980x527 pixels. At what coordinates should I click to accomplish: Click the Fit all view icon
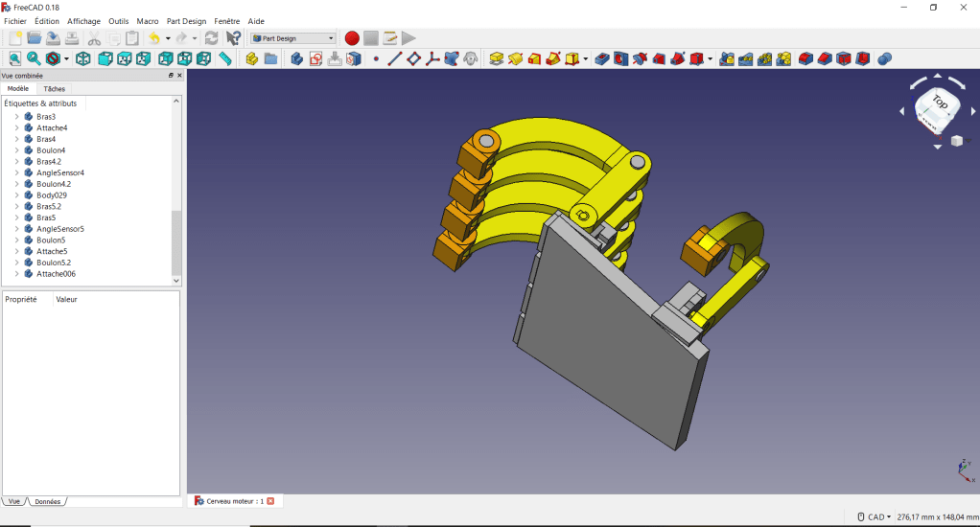14,59
